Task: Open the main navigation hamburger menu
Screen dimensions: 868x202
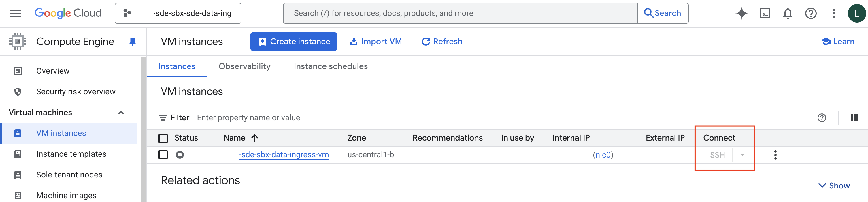Action: [x=16, y=13]
